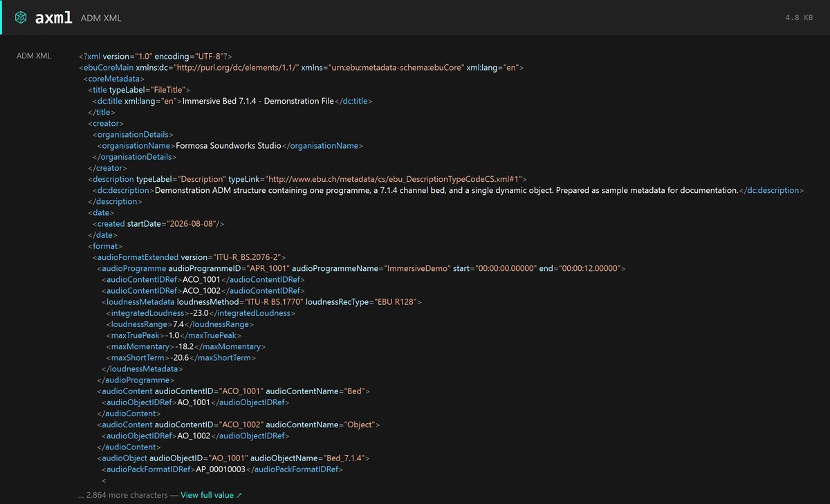Click the closing /creator tag
The image size is (830, 504).
107,168
